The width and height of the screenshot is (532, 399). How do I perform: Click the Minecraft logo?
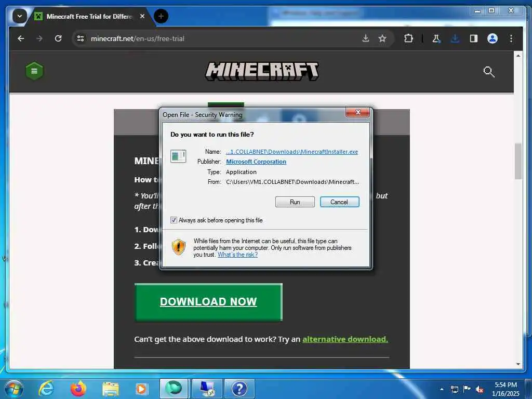click(x=262, y=71)
